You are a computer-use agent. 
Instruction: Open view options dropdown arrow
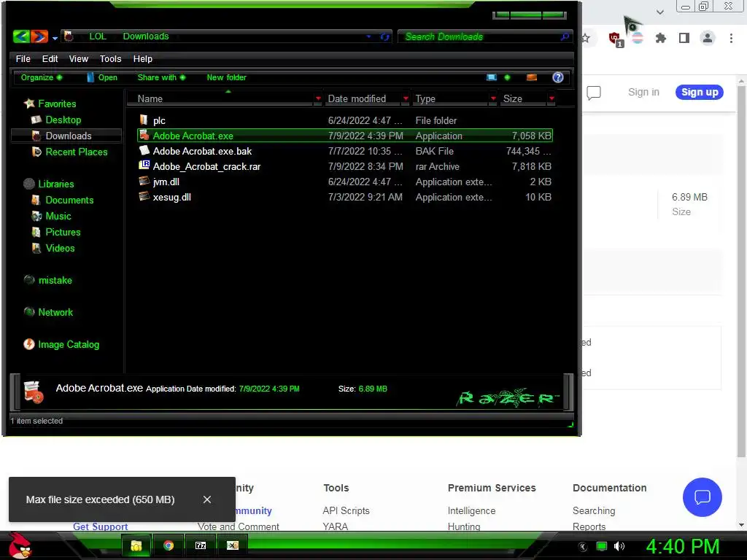click(x=507, y=77)
